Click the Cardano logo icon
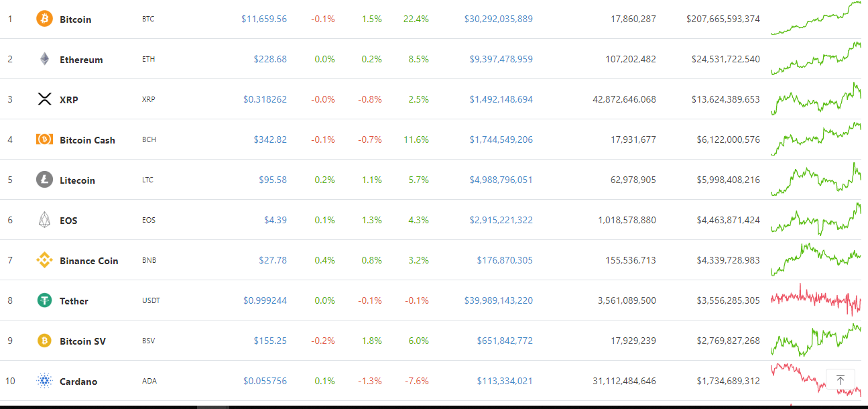Viewport: 868px width, 409px height. pyautogui.click(x=44, y=381)
